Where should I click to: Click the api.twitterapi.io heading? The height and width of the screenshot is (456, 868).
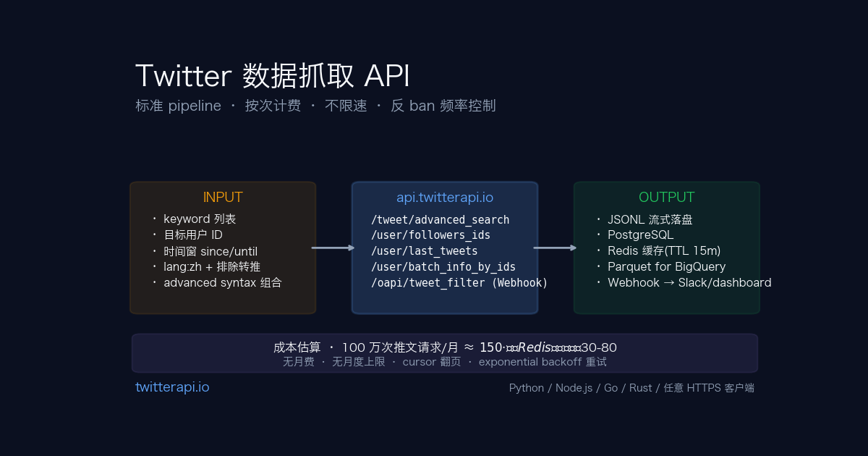click(445, 197)
